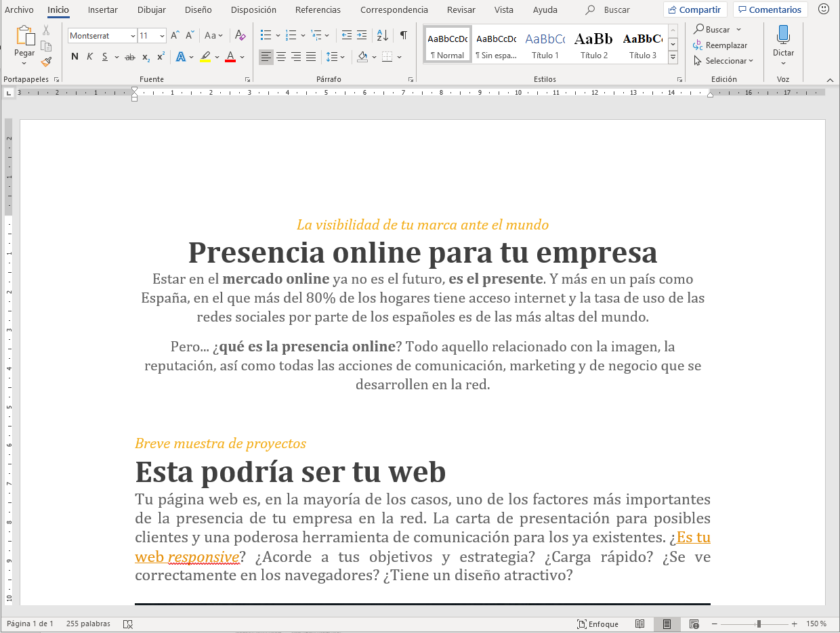Sort the text with the A-Z icon
This screenshot has height=633, width=840.
tap(382, 35)
